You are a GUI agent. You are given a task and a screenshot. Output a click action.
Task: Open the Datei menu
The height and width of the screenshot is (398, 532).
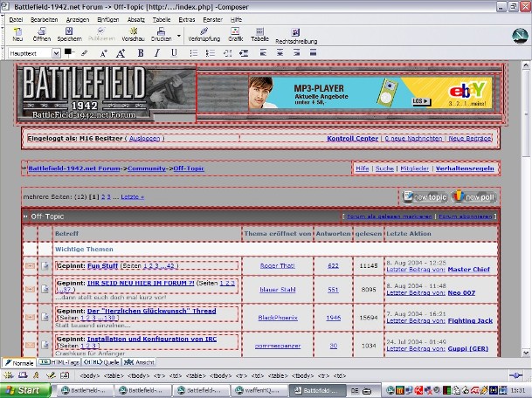pyautogui.click(x=16, y=19)
